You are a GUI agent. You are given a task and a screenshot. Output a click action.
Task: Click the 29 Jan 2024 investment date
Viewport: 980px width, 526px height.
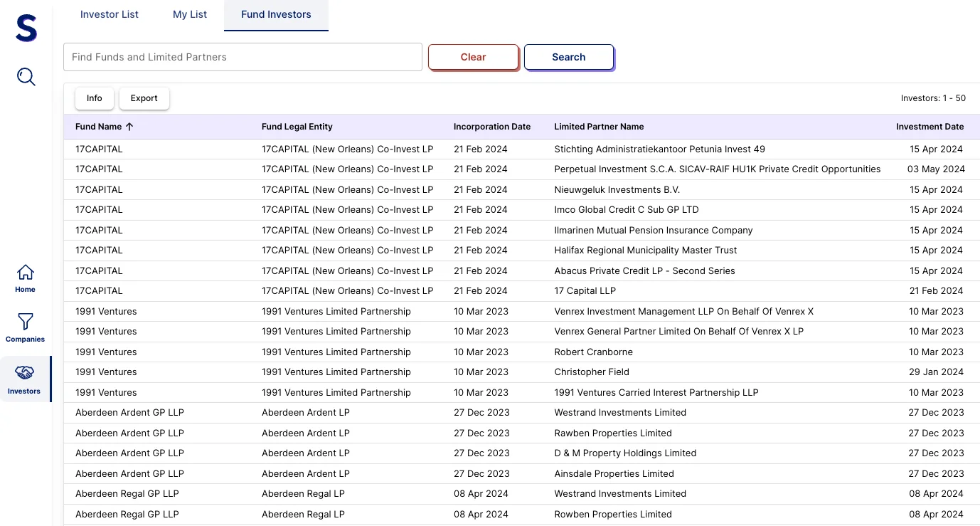pos(937,372)
